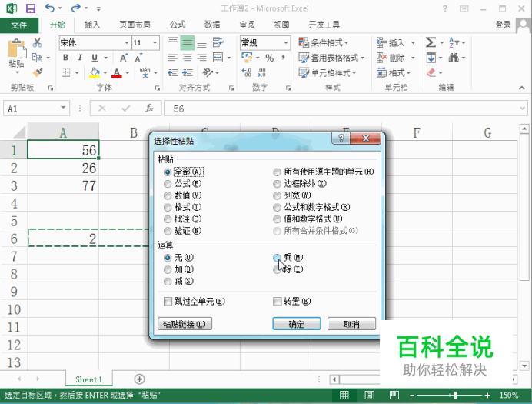Expand the 单元格样式 cell styles menu
Viewport: 532px width, 404px height.
328,72
